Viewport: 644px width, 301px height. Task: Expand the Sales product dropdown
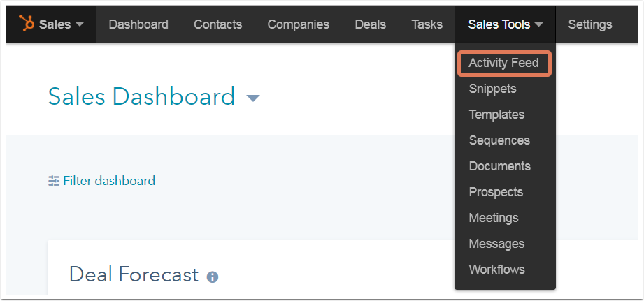[x=79, y=24]
